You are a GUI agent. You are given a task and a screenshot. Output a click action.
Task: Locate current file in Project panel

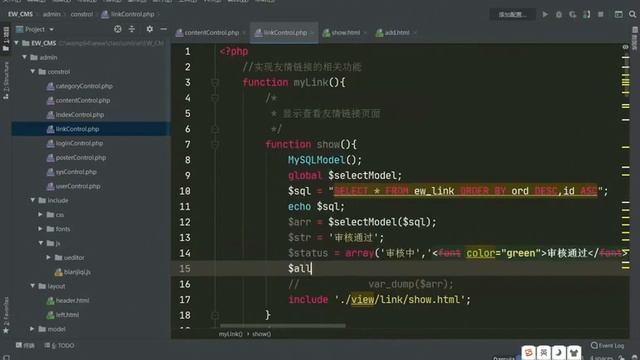118,29
